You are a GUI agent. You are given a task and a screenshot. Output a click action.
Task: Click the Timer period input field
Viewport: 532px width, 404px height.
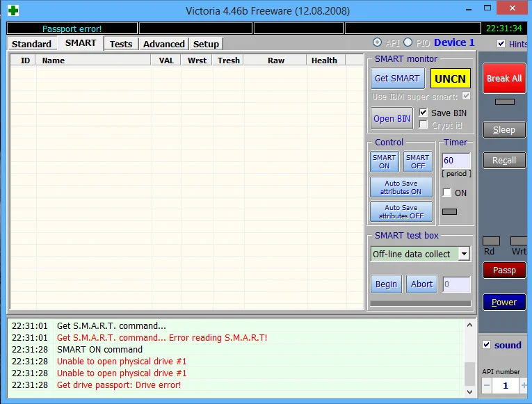tap(456, 161)
